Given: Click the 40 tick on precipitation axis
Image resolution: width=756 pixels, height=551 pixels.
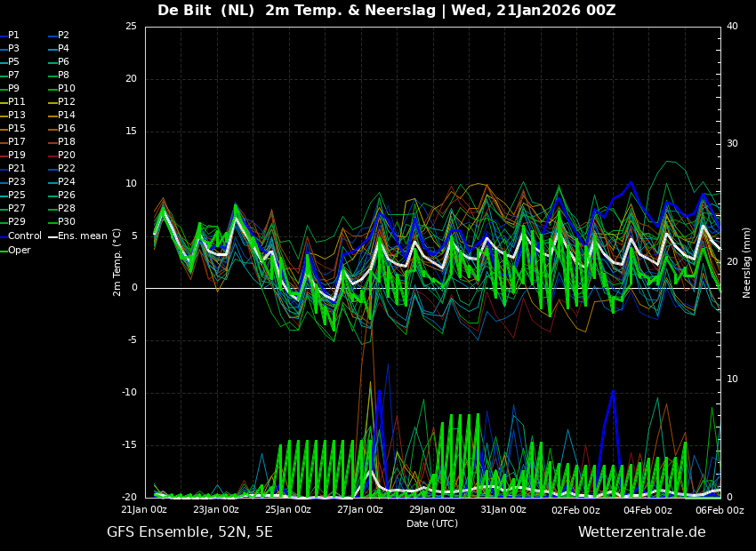Looking at the screenshot, I should tap(732, 27).
